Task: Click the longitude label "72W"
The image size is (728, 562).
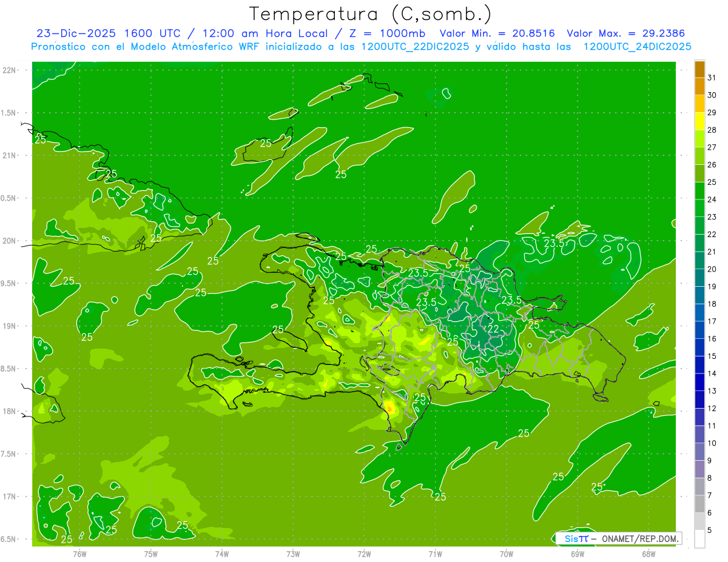Action: pos(364,554)
